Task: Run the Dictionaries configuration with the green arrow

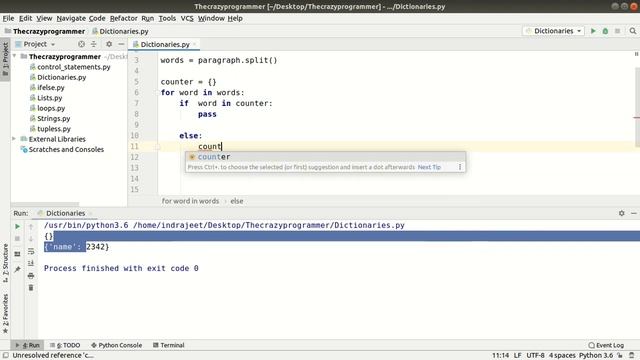Action: [593, 31]
